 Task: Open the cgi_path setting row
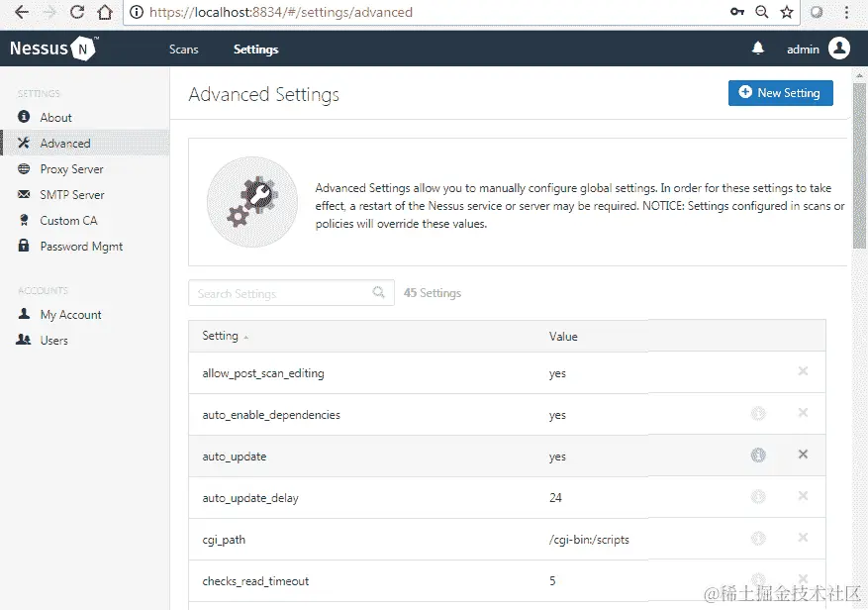[507, 539]
